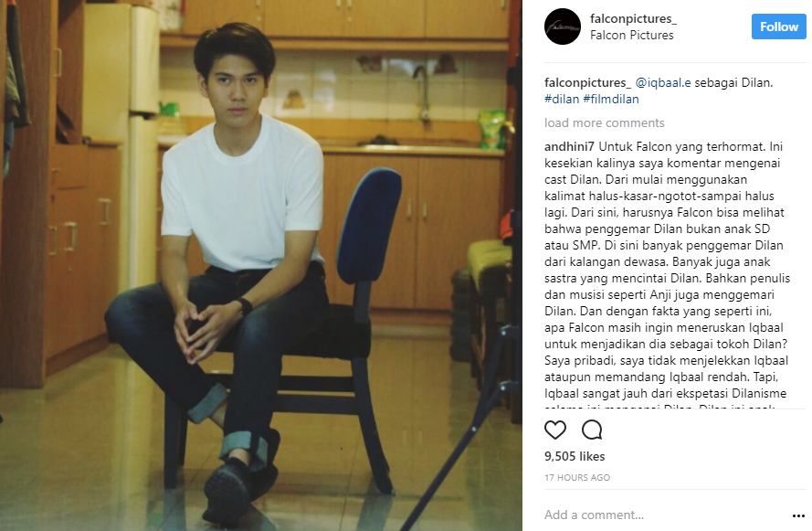Open falconpictures_ username in the caption
812x531 pixels.
click(588, 82)
